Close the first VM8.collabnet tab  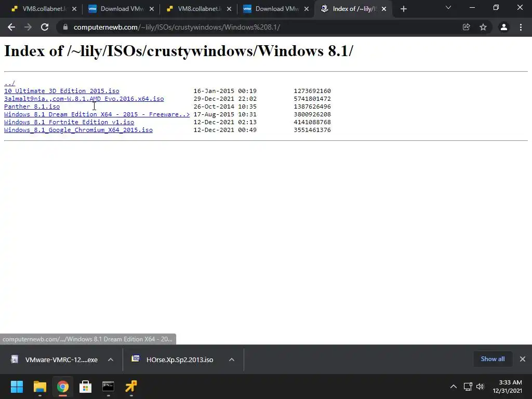click(x=74, y=9)
